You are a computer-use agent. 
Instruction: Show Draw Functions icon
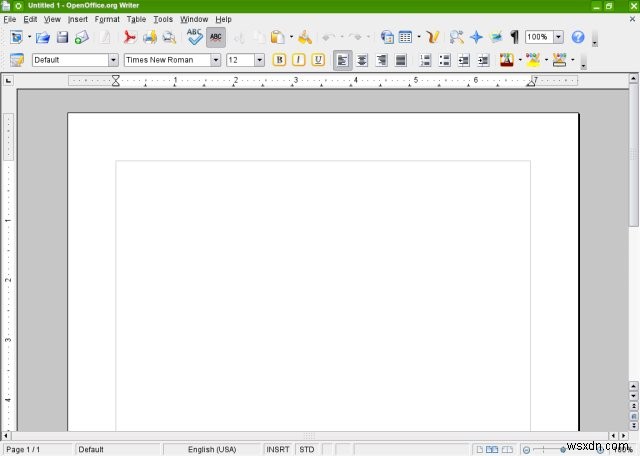coord(433,37)
